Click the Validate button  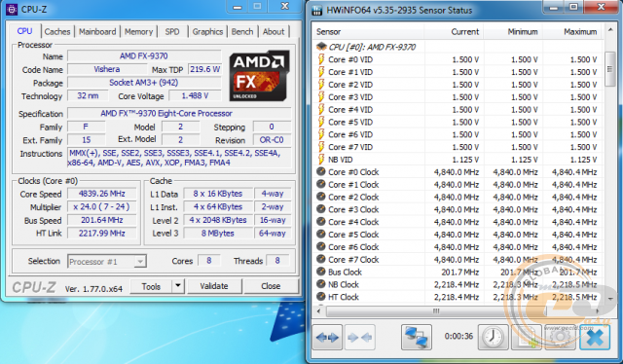point(214,286)
